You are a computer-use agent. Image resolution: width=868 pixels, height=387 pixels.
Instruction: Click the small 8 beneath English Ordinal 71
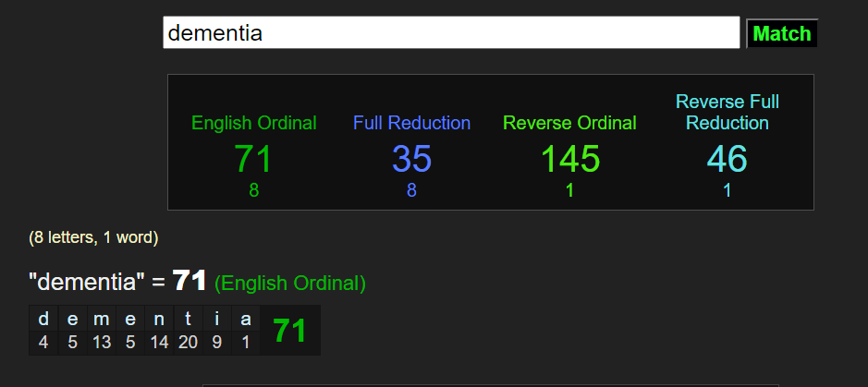pos(253,190)
